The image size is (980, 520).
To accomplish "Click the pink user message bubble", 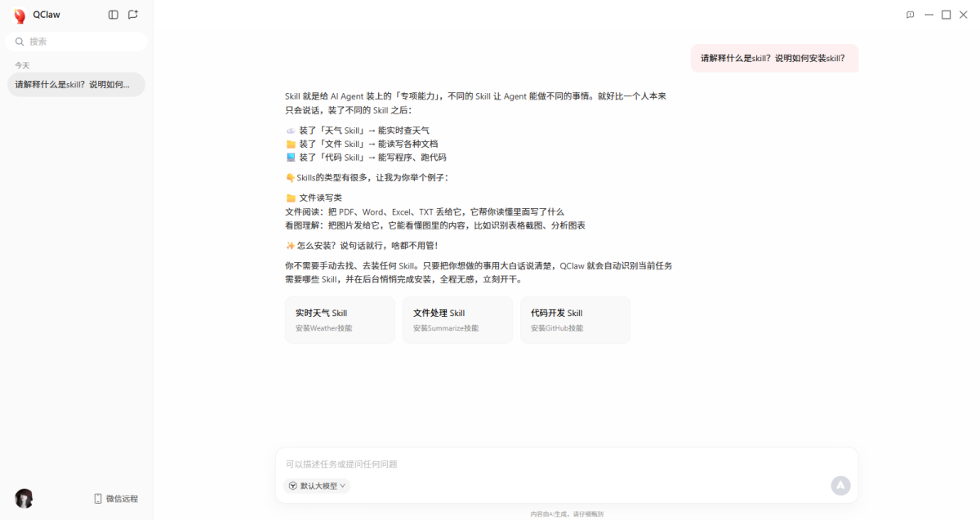I will click(773, 58).
